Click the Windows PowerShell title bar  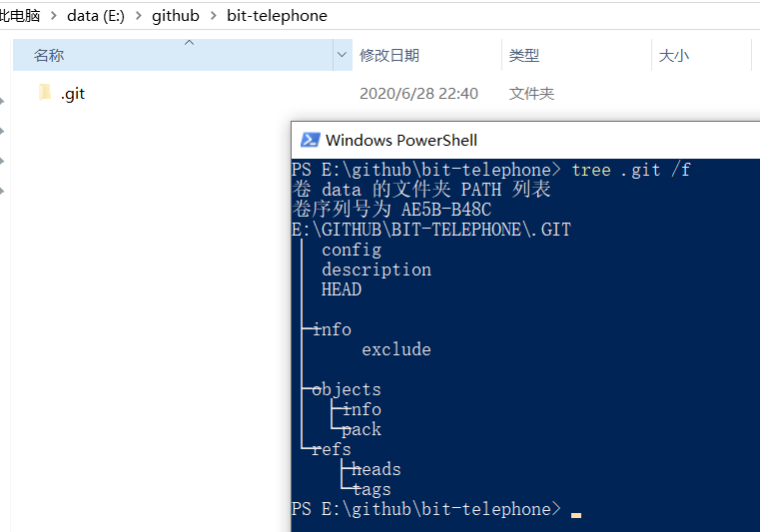click(525, 140)
